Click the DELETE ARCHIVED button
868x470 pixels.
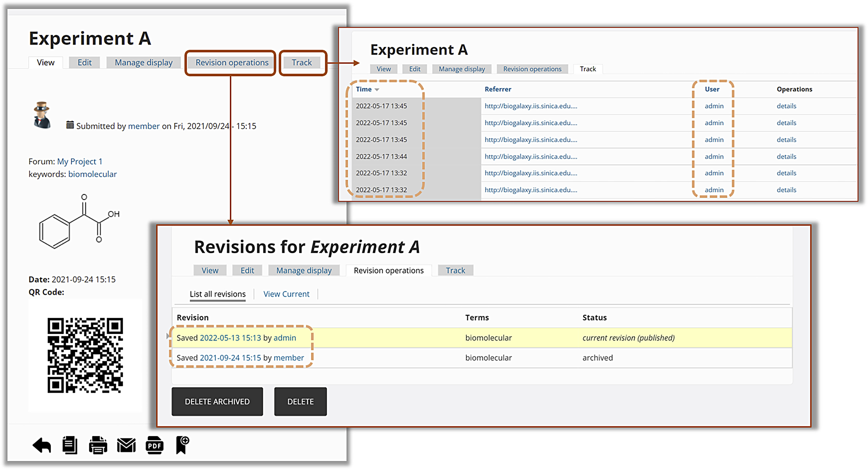point(217,402)
